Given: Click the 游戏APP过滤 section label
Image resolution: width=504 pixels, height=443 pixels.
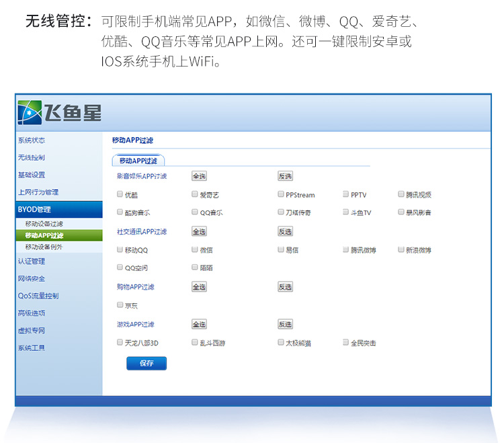Looking at the screenshot, I should coord(136,325).
